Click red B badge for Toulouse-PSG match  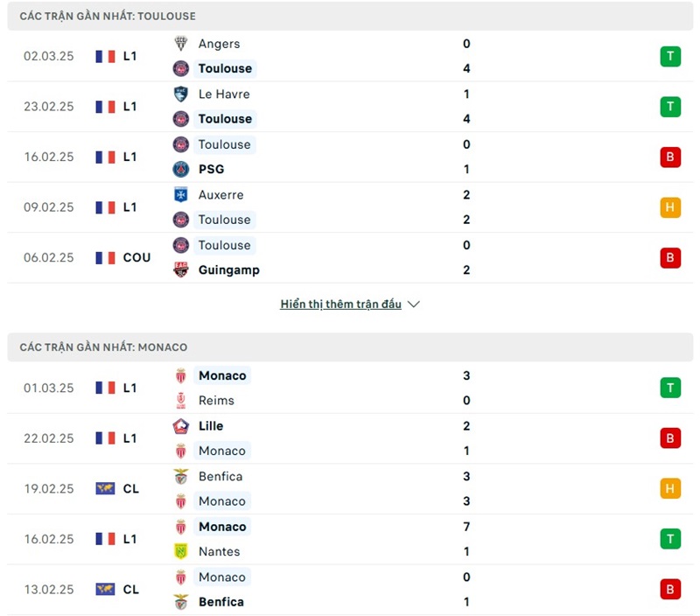tap(670, 157)
